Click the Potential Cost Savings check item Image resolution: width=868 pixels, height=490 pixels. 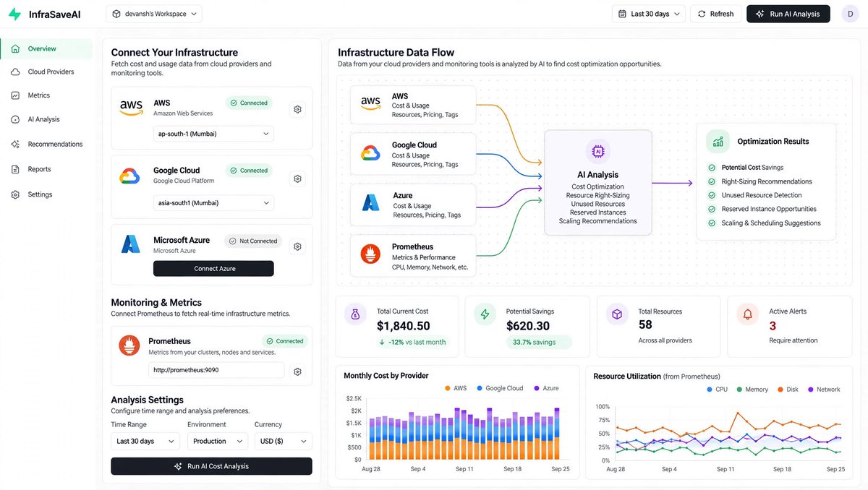[746, 168]
